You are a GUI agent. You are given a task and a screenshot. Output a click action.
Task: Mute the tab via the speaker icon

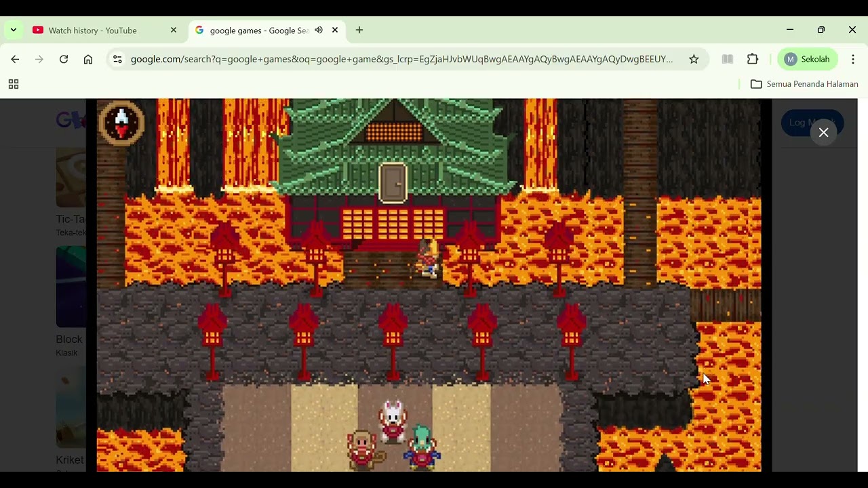tap(319, 30)
